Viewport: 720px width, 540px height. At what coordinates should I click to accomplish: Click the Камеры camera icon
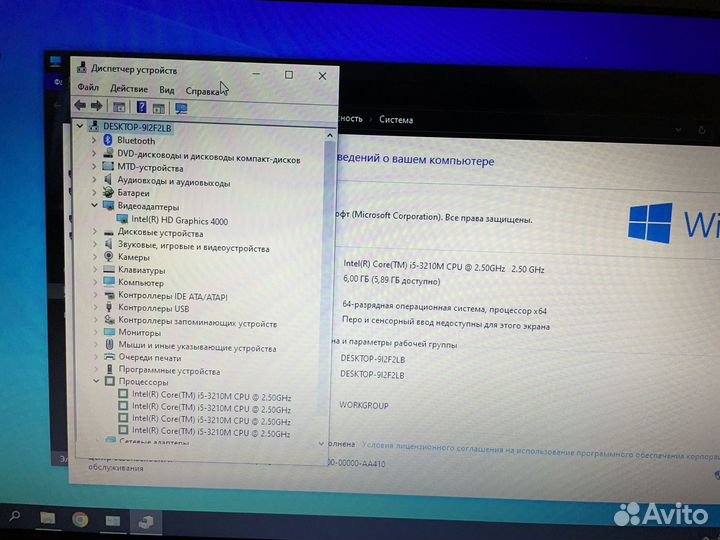point(109,256)
